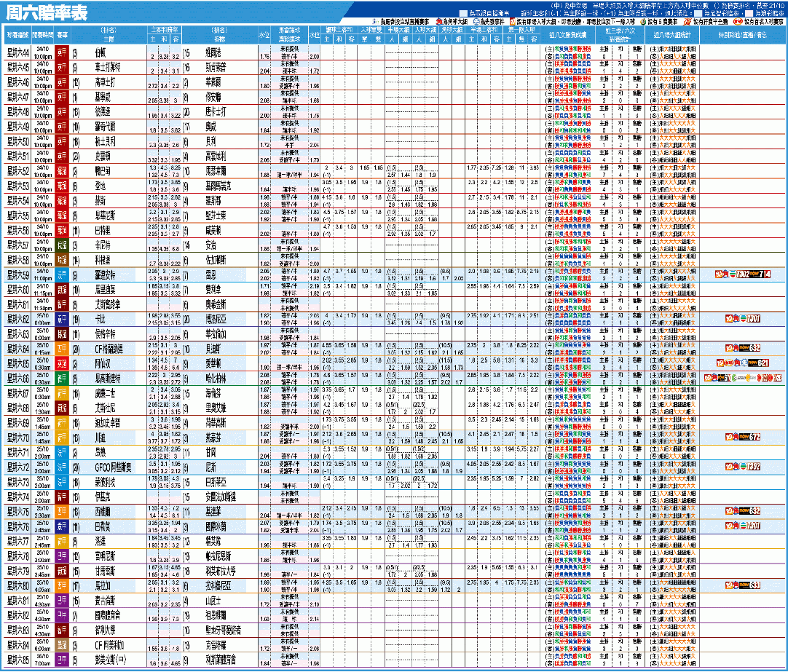The height and width of the screenshot is (672, 788).
Task: Click the blue league badge in row 星期六59
Action: [62, 274]
